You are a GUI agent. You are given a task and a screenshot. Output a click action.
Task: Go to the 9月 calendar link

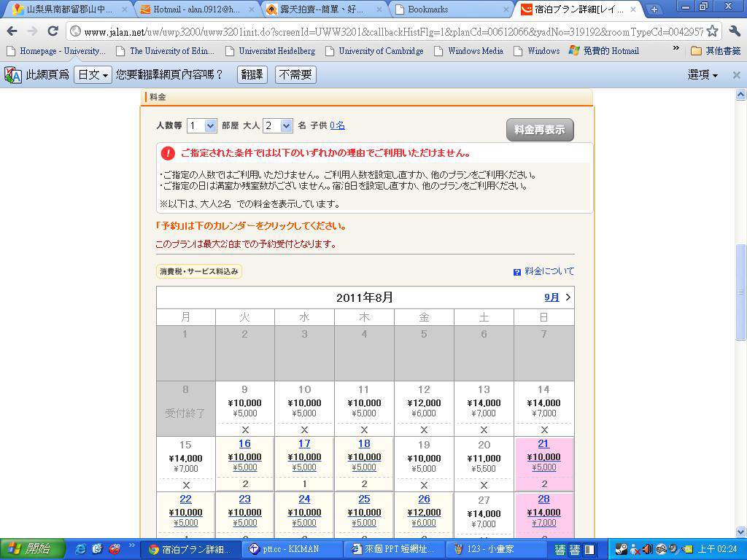551,297
